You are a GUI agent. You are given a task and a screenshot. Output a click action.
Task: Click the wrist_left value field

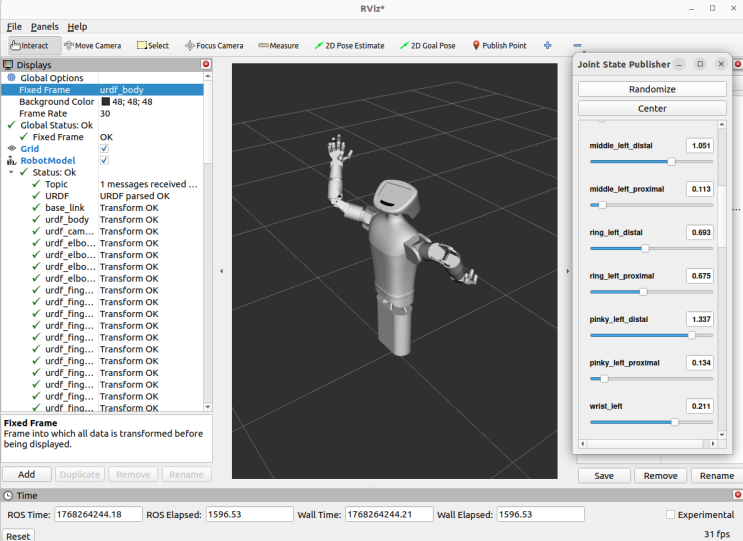tap(700, 406)
